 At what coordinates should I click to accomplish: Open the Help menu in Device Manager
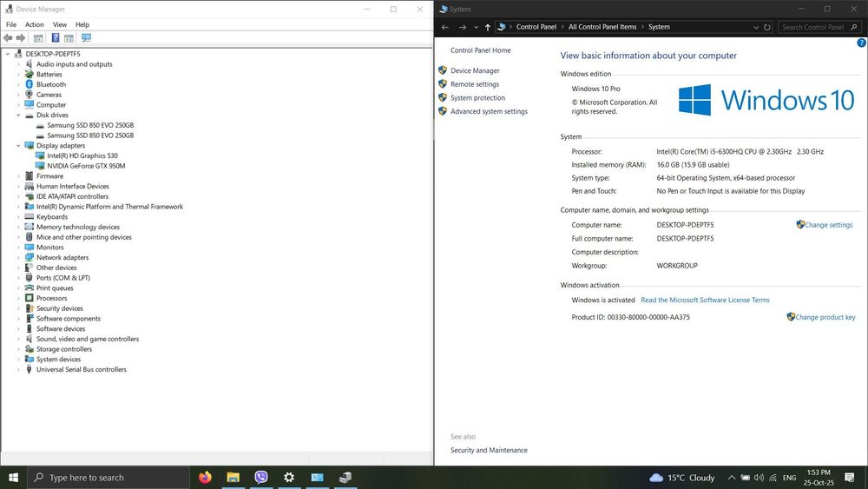coord(82,24)
